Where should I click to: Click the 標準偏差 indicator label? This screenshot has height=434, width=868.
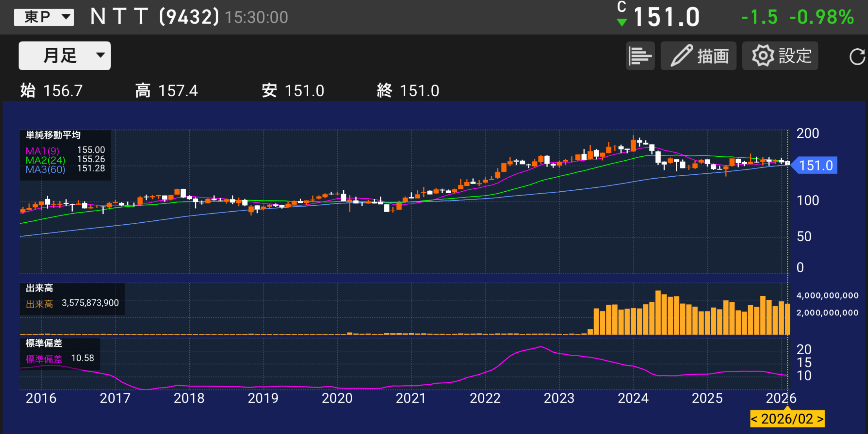[x=44, y=343]
